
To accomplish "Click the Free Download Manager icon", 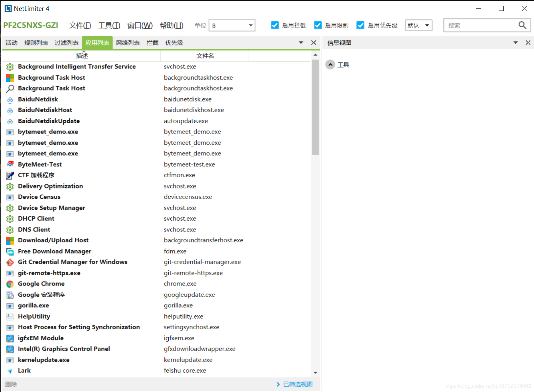I will click(10, 252).
